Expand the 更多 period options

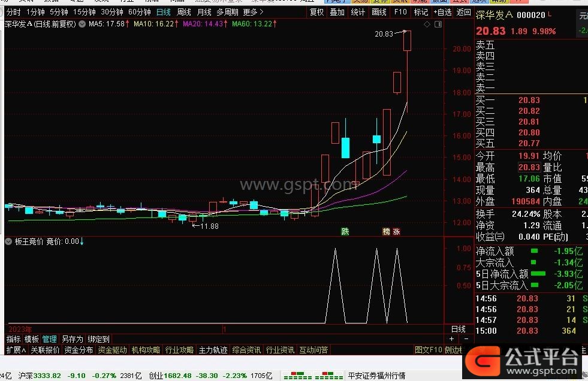253,13
